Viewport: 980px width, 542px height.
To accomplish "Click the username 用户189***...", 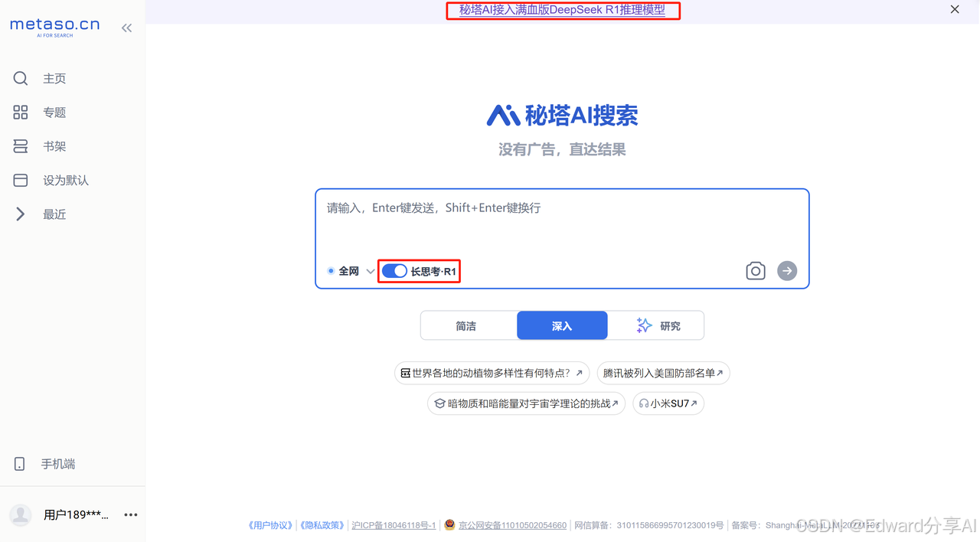I will (x=76, y=515).
